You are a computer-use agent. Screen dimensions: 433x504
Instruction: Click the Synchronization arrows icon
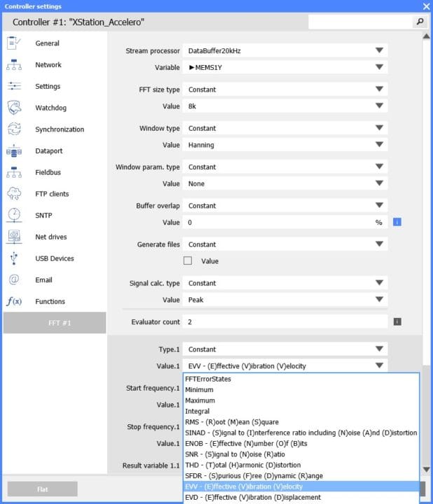[x=13, y=129]
